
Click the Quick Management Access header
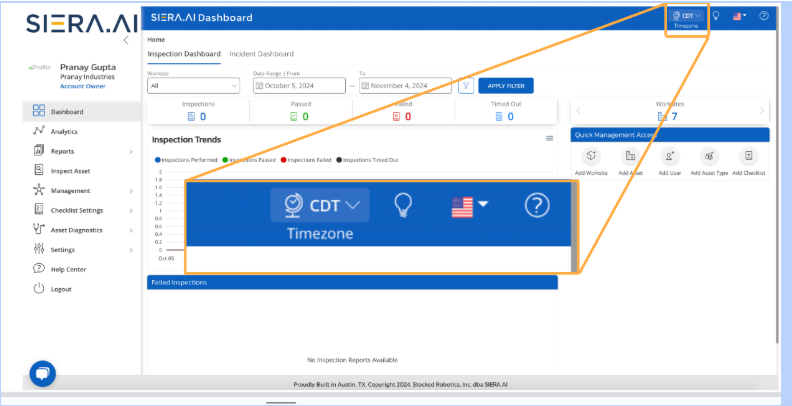pos(670,135)
